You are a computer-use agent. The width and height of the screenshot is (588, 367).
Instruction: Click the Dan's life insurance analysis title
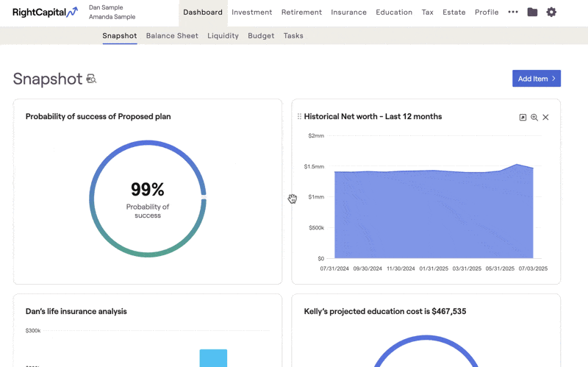(x=76, y=311)
